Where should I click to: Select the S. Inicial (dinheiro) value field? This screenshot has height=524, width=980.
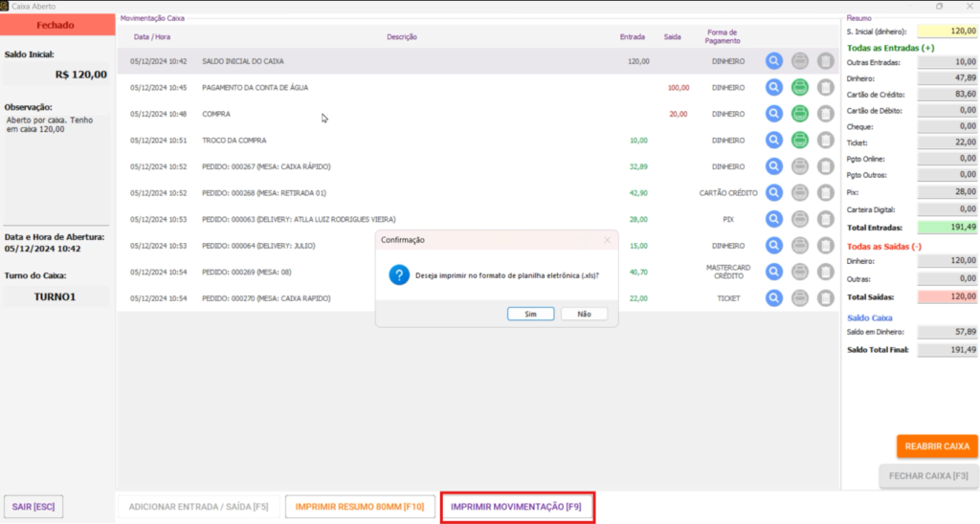click(x=947, y=32)
